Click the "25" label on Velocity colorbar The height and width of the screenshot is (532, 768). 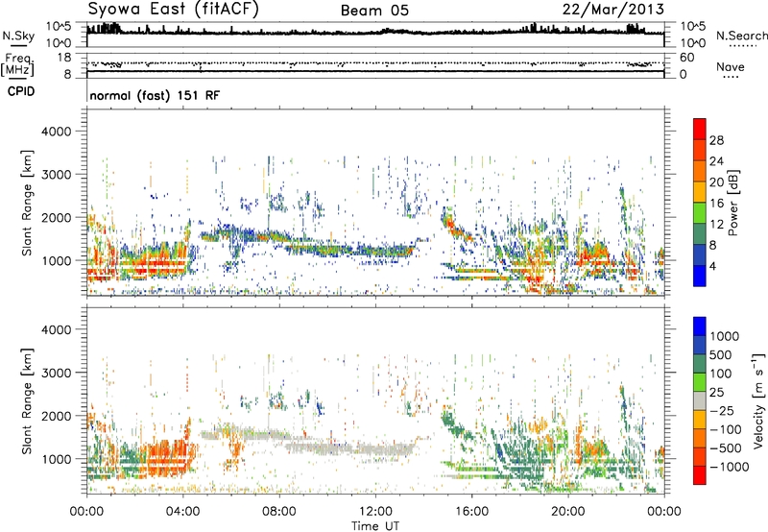pos(716,392)
